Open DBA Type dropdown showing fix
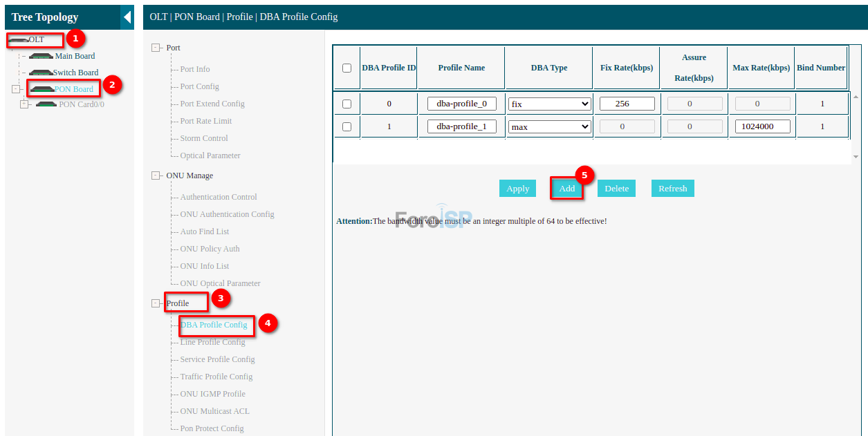Image resolution: width=868 pixels, height=436 pixels. tap(549, 104)
